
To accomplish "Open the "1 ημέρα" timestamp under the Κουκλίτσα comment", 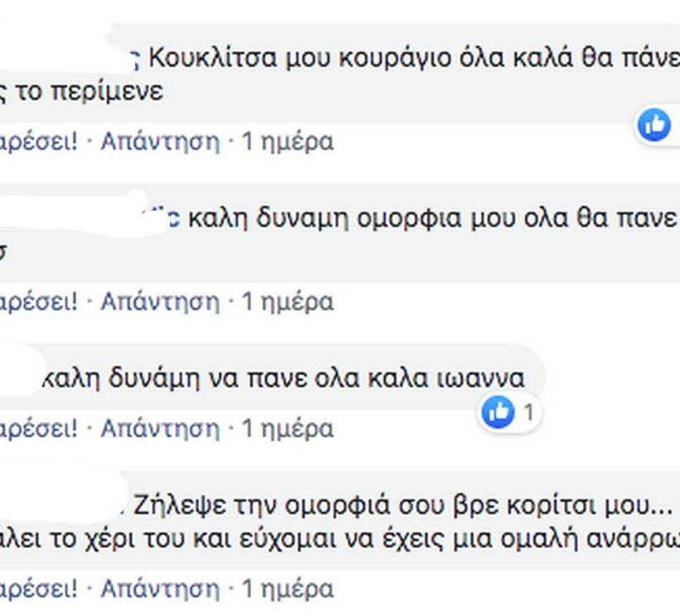I will (287, 142).
